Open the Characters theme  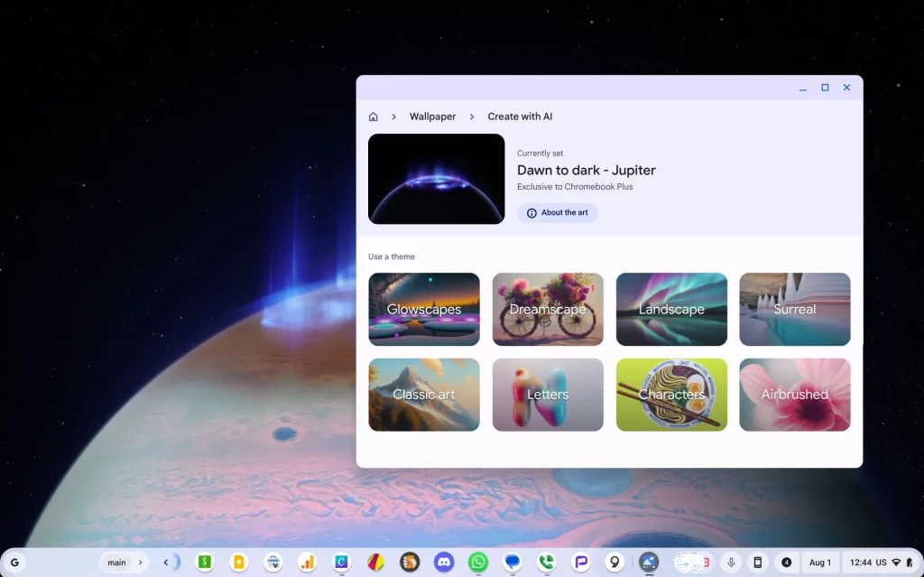point(671,395)
